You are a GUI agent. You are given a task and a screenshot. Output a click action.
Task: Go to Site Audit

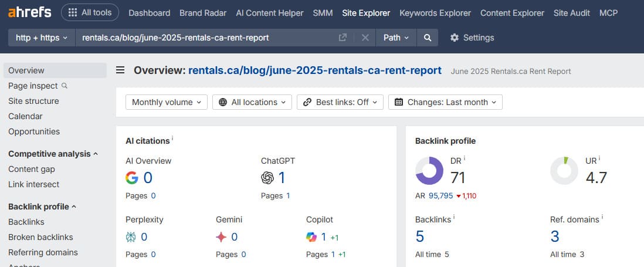572,13
